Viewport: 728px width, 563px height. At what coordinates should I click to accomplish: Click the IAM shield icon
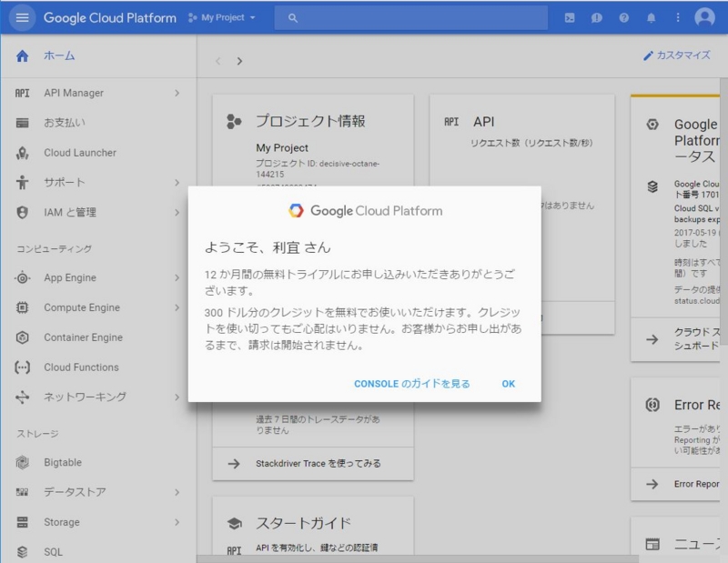[x=22, y=213]
